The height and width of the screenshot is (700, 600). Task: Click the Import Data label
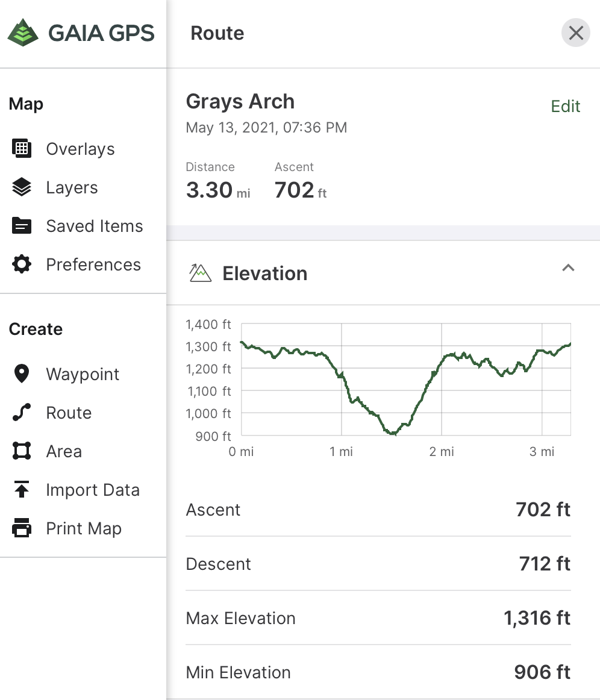[93, 490]
